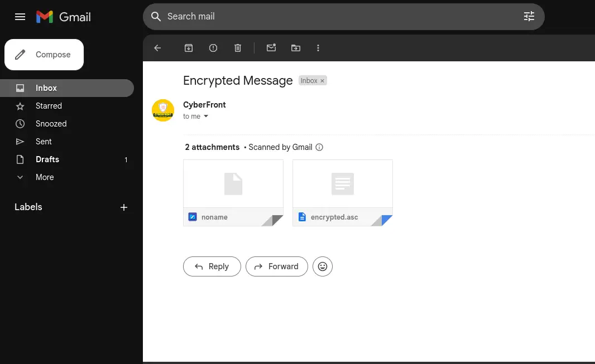The width and height of the screenshot is (595, 364).
Task: Add an emoji reaction
Action: [323, 266]
